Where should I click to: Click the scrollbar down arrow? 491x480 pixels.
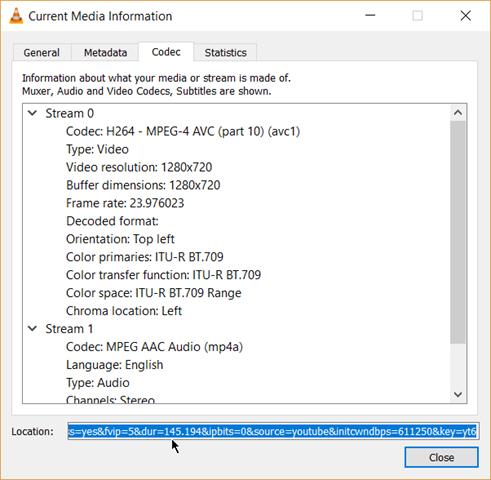click(x=458, y=395)
